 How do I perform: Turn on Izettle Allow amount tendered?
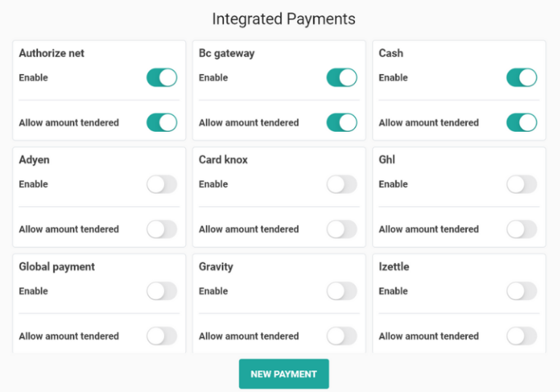click(521, 336)
